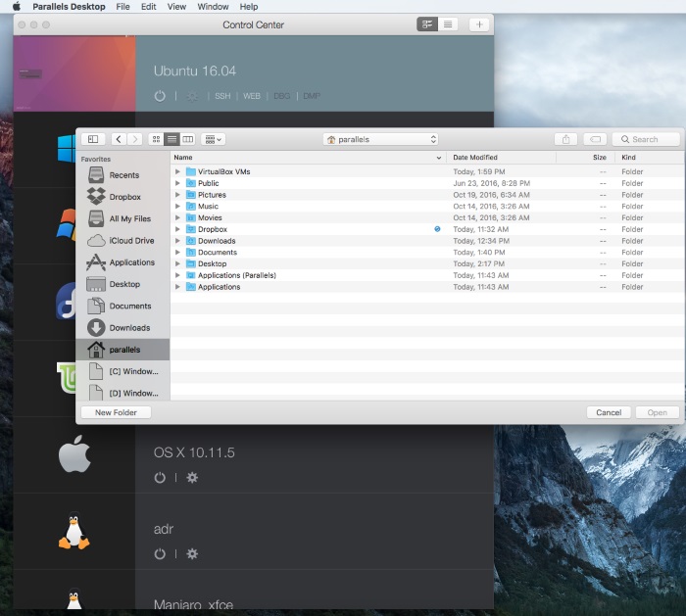Click the Apple VM icon for OS X
The width and height of the screenshot is (686, 616).
pos(74,455)
